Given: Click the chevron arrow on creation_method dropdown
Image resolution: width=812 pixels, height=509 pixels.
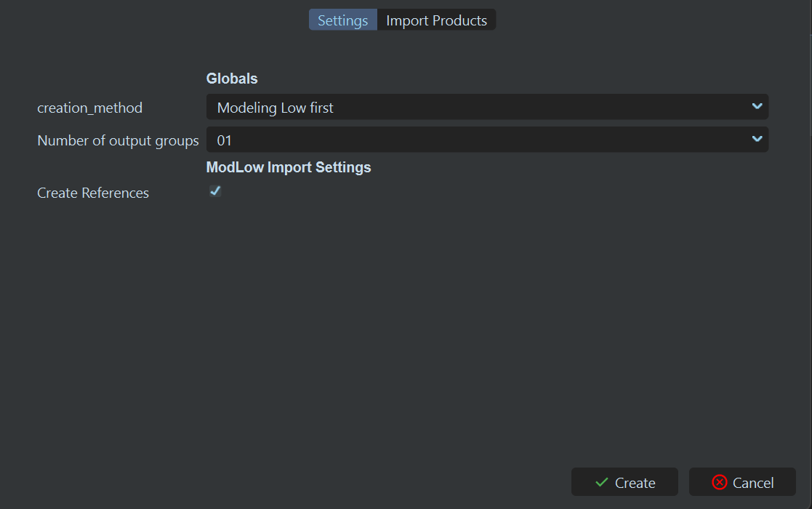Looking at the screenshot, I should tap(757, 107).
